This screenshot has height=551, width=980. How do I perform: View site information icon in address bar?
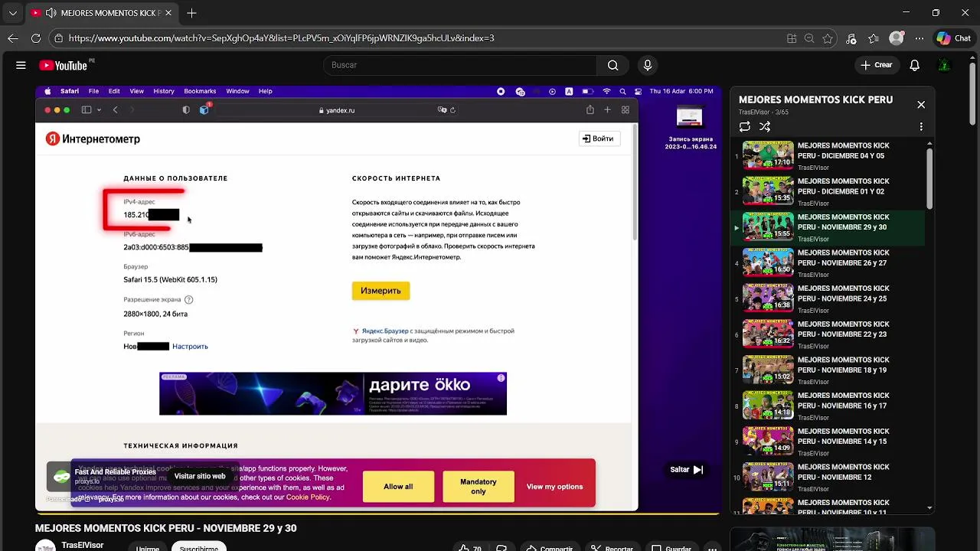[x=58, y=38]
